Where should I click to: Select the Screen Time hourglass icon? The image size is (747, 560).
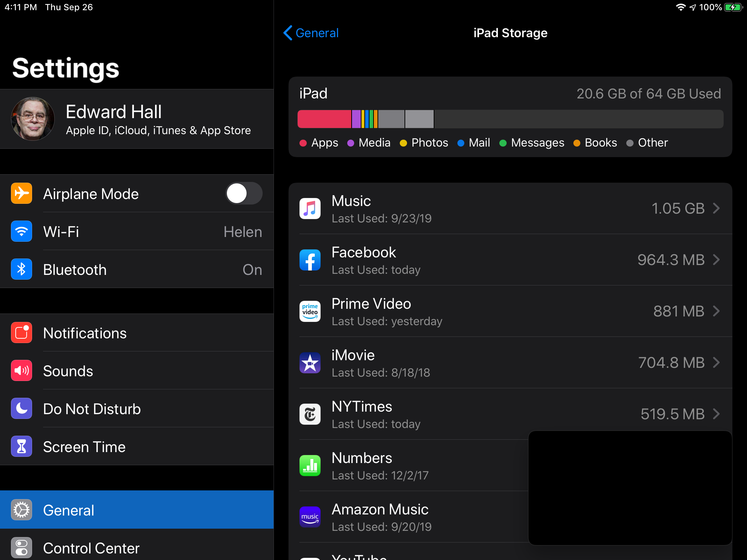[x=21, y=446]
